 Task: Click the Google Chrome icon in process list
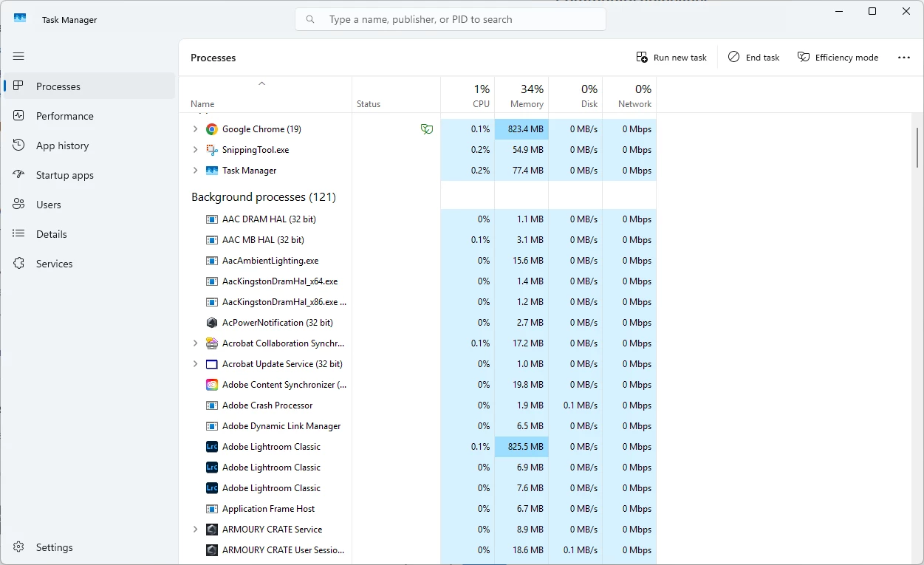point(212,129)
